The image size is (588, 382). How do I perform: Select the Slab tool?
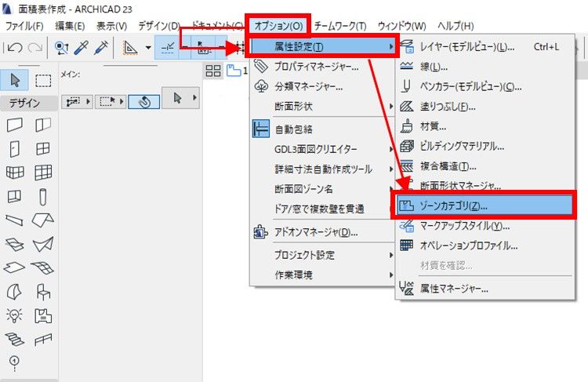click(x=14, y=268)
